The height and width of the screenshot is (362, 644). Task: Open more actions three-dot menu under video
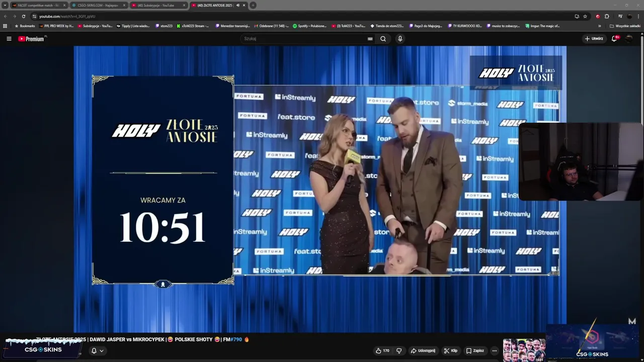point(495,350)
